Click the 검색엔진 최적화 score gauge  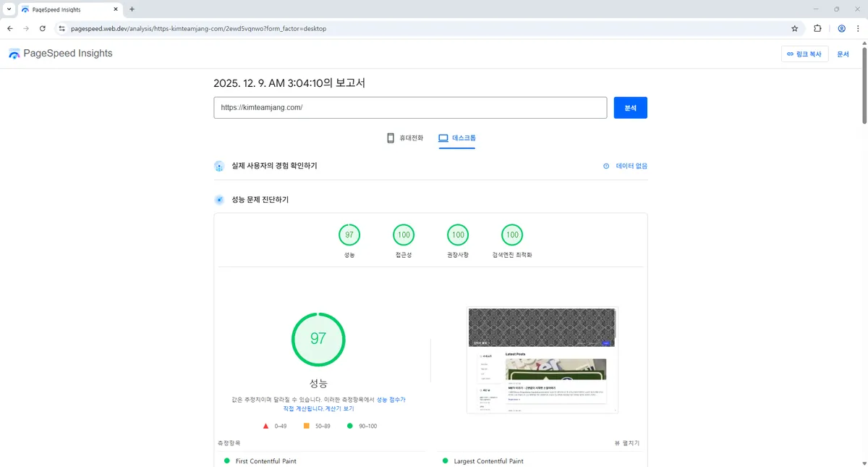[x=512, y=235]
